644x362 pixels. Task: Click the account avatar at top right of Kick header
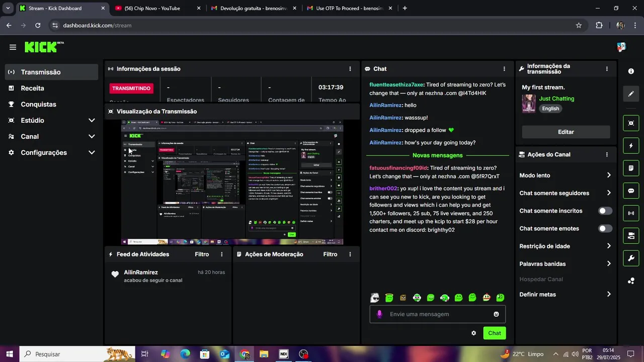click(621, 47)
